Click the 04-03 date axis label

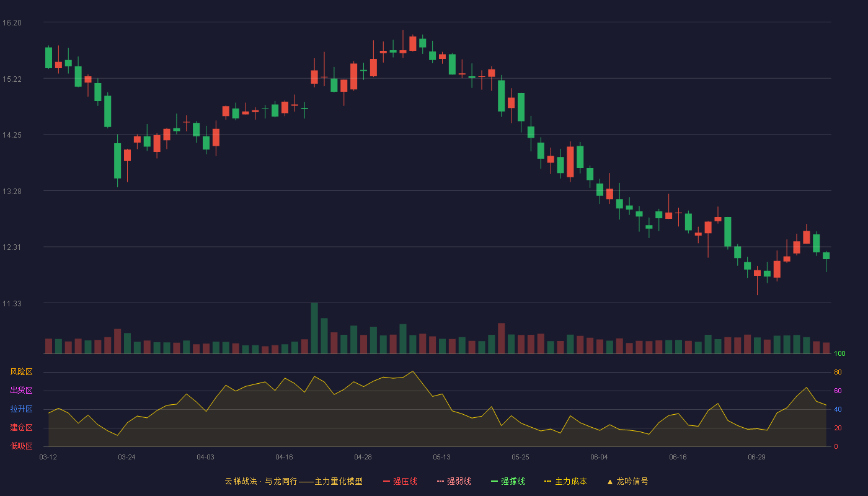(x=205, y=457)
